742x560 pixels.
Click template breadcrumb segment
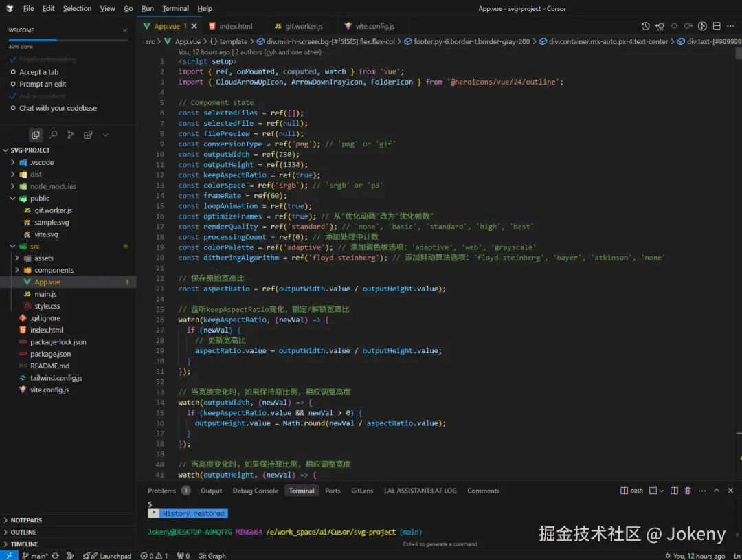pos(229,42)
